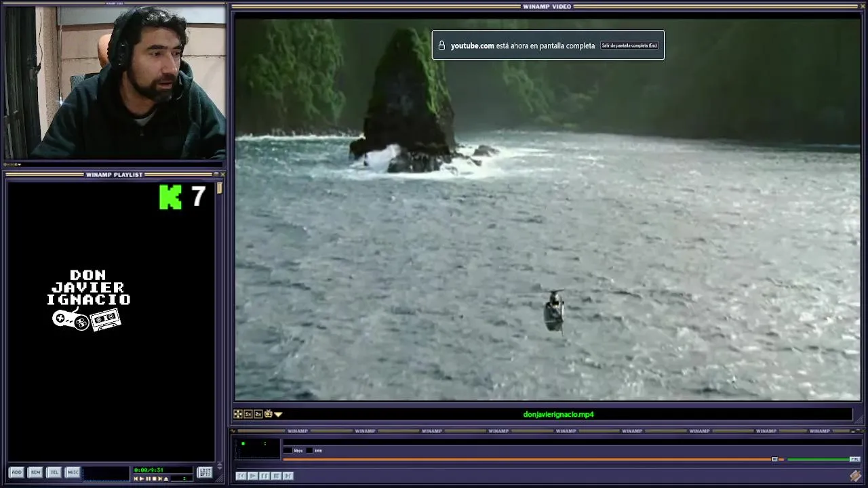Toggle fullscreen icon in Winamp Video toolbar
868x488 pixels.
click(238, 414)
